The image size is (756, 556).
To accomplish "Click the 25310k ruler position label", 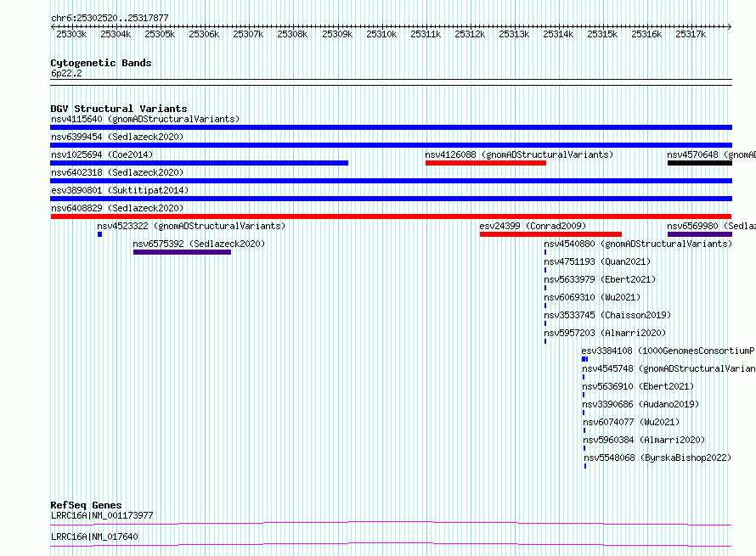I will point(381,34).
